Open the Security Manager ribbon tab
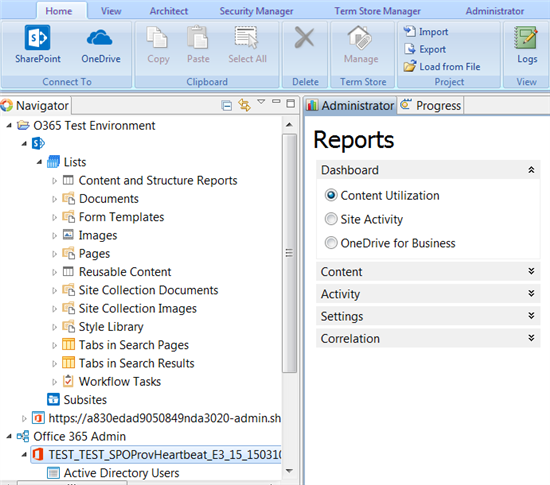This screenshot has width=550, height=485. pos(256,11)
